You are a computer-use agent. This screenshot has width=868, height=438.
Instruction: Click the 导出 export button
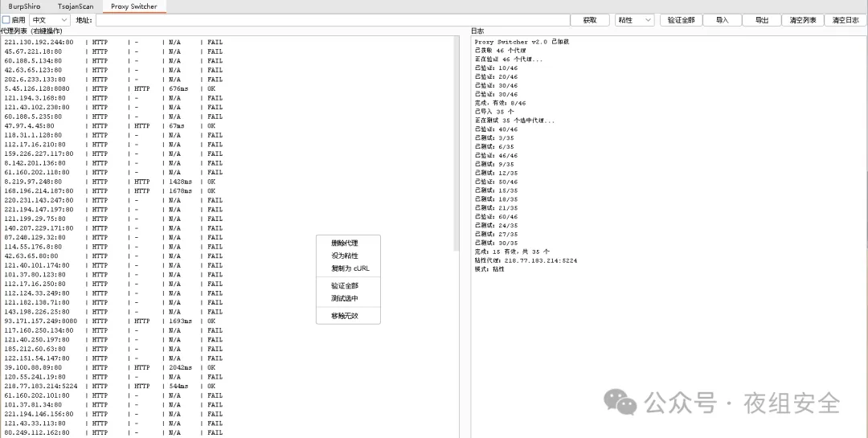coord(762,20)
